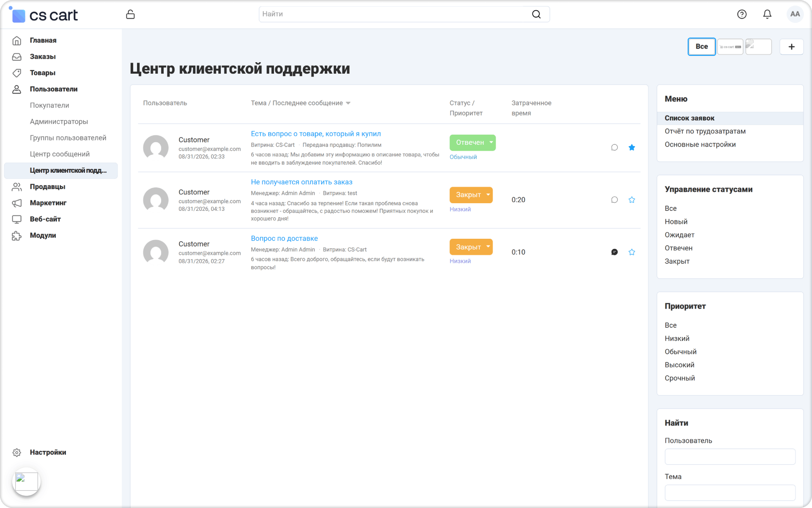
Task: Click the CS-Cart logo
Action: (43, 15)
